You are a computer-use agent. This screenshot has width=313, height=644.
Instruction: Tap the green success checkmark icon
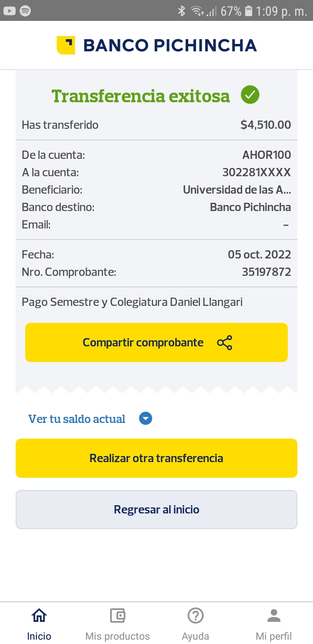pyautogui.click(x=250, y=95)
